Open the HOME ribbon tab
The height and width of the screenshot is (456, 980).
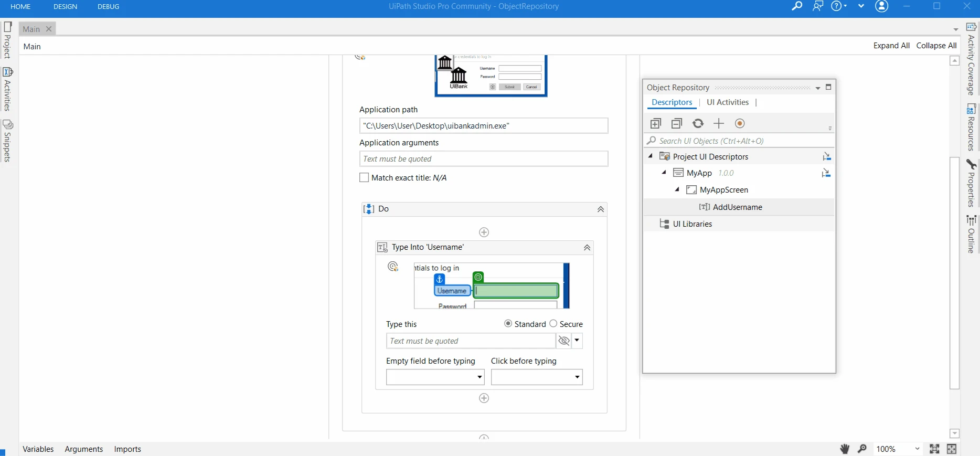click(20, 7)
